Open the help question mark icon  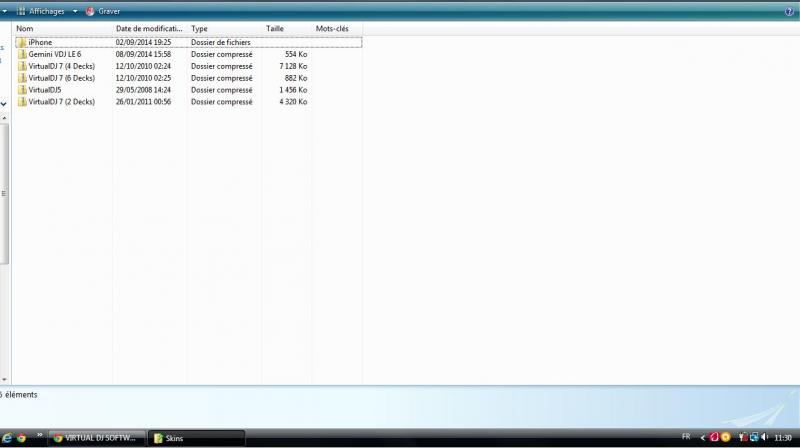click(789, 12)
